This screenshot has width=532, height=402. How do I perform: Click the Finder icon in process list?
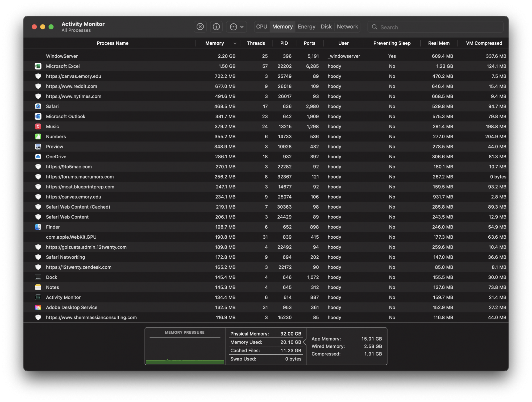pyautogui.click(x=38, y=227)
